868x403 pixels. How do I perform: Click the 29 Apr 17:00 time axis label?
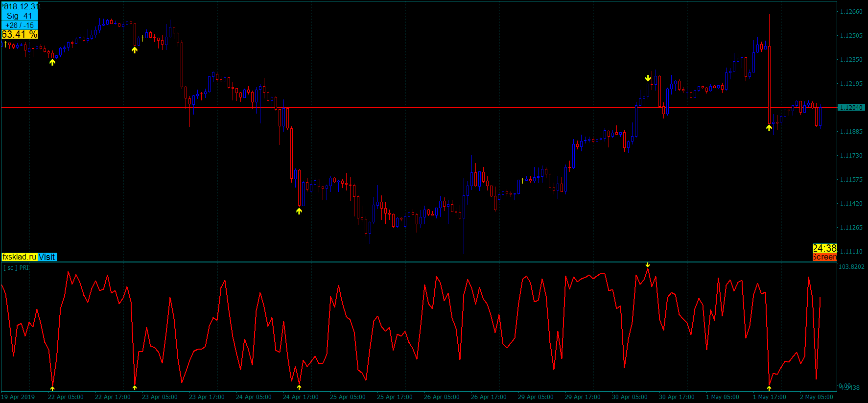583,397
